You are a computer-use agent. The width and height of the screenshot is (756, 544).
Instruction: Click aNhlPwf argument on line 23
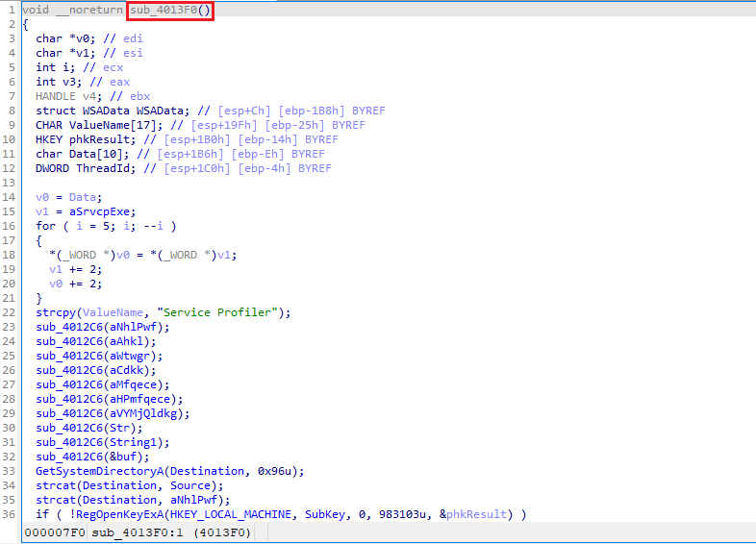[133, 327]
